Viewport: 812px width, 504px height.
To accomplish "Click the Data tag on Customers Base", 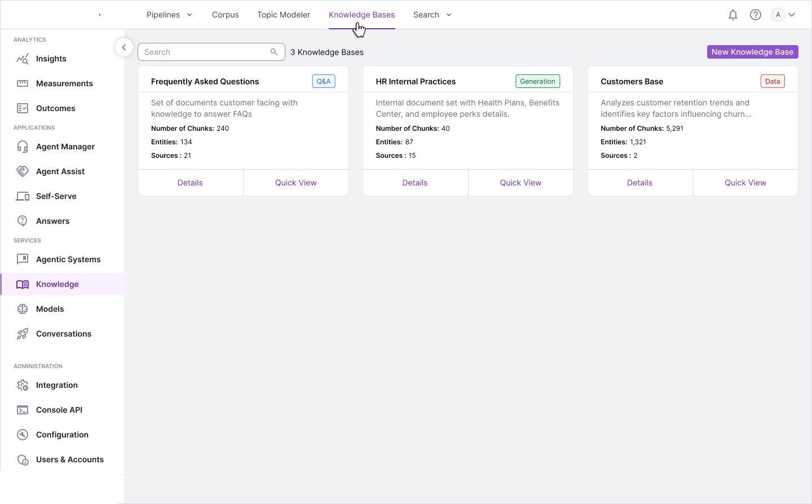I will 773,81.
